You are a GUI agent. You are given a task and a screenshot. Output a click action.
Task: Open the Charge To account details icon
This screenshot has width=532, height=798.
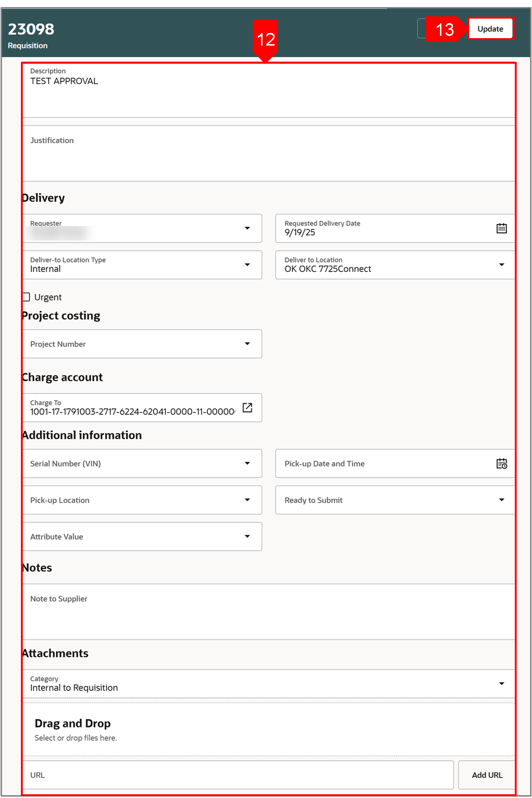click(x=247, y=408)
